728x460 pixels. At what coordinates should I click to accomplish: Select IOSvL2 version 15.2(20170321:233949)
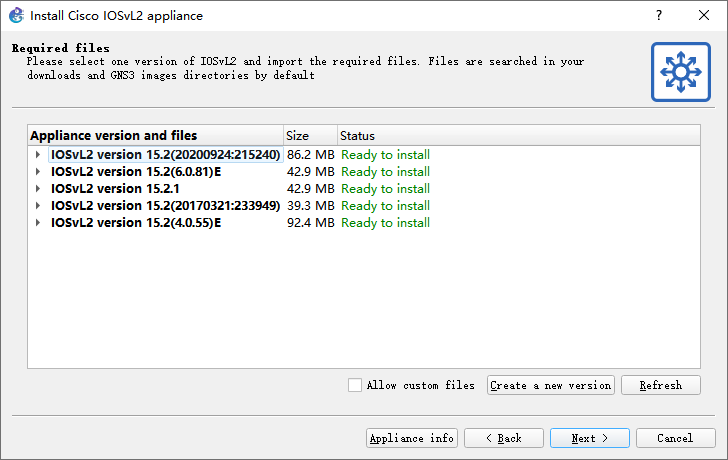(165, 206)
